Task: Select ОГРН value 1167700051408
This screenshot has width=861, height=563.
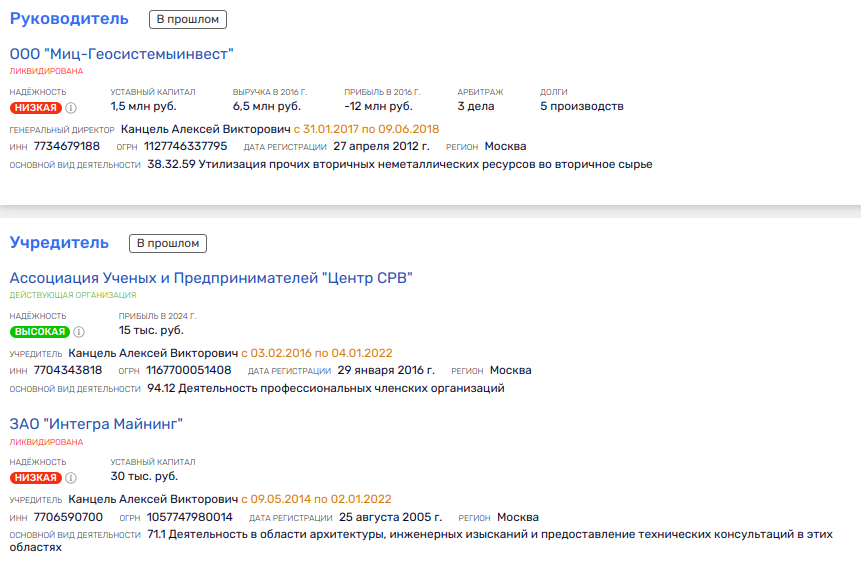Action: (x=189, y=370)
